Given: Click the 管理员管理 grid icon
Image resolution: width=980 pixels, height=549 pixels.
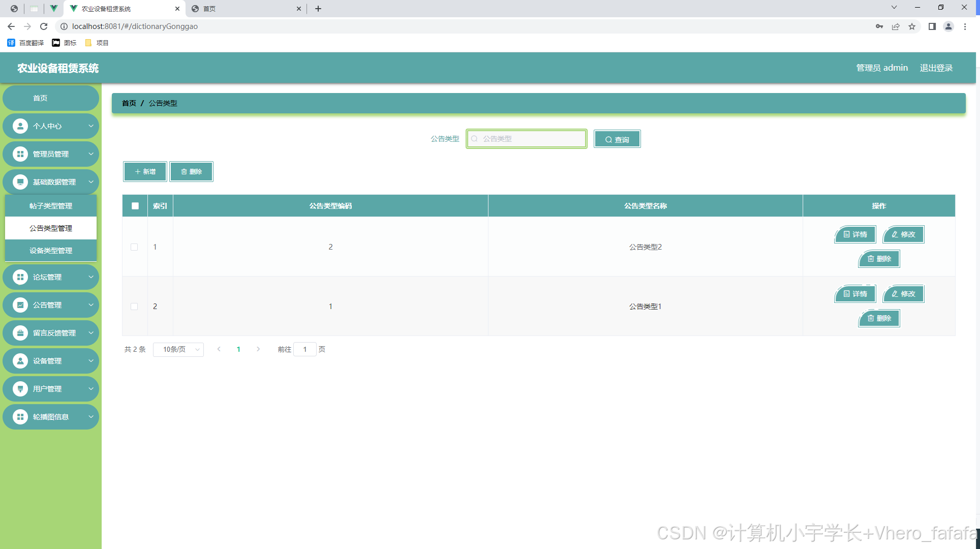Looking at the screenshot, I should pyautogui.click(x=20, y=154).
